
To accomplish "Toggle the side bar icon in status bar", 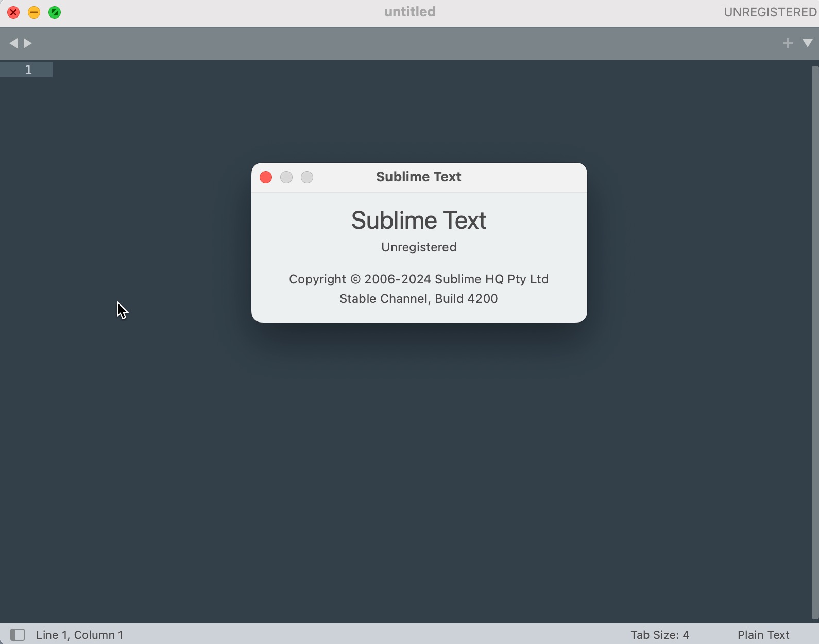I will [x=18, y=635].
